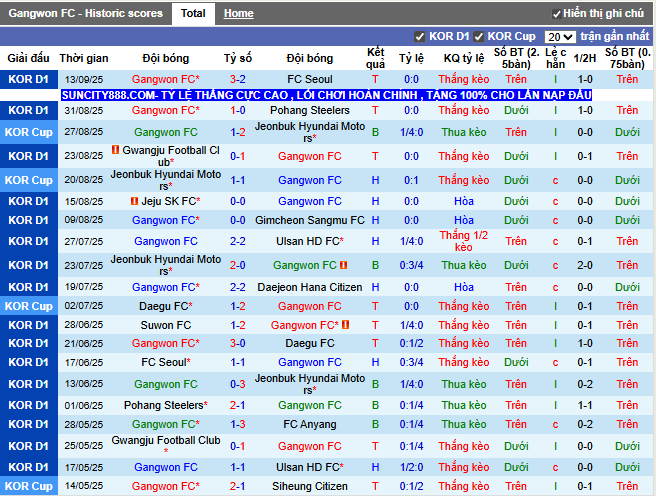Open Gangwon FC home team on 09/08/25 row
Viewport: 656px width, 496px height.
[x=163, y=220]
